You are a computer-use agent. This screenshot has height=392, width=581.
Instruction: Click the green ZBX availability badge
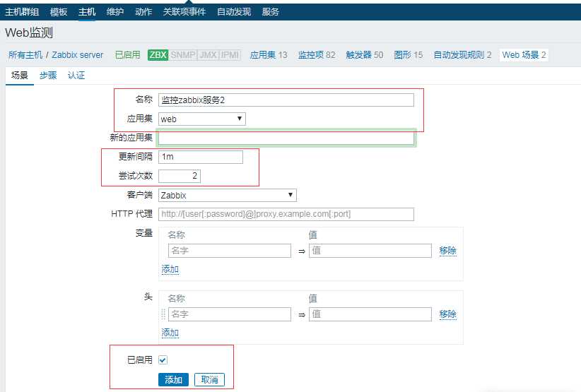[158, 55]
